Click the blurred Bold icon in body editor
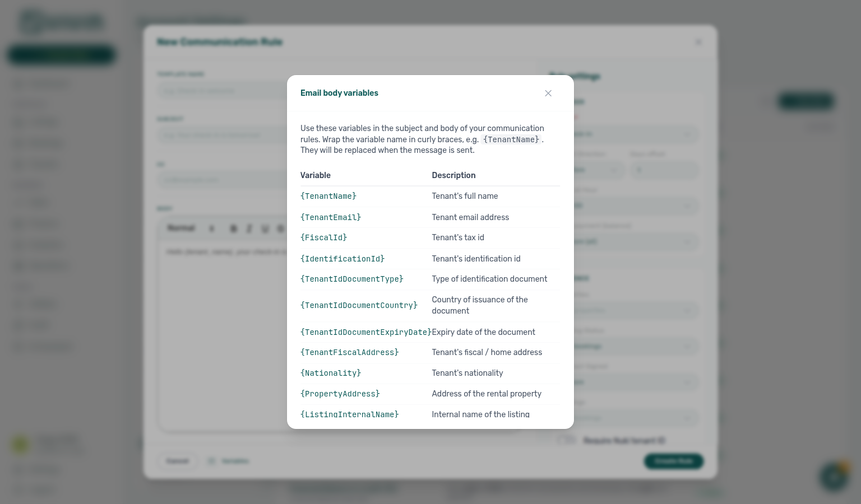The width and height of the screenshot is (861, 504). coord(234,228)
